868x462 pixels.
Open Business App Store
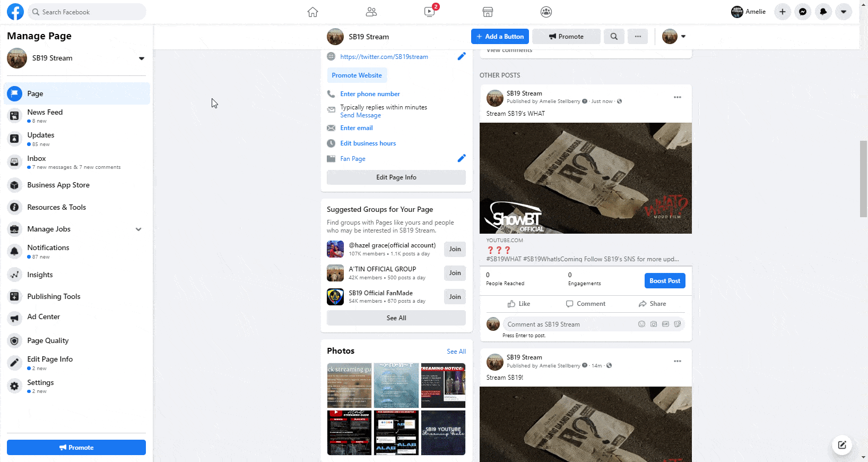[77, 185]
